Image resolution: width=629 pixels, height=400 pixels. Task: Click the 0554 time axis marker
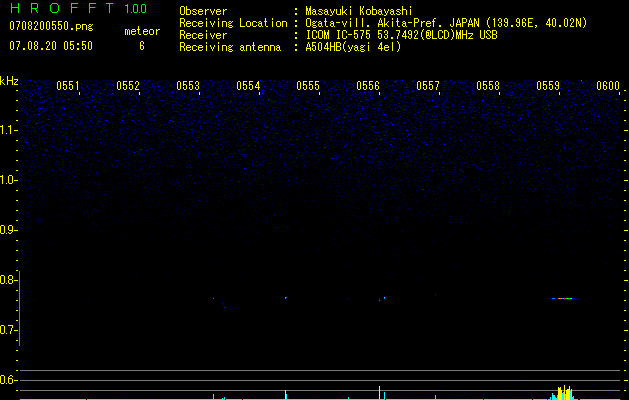(248, 86)
